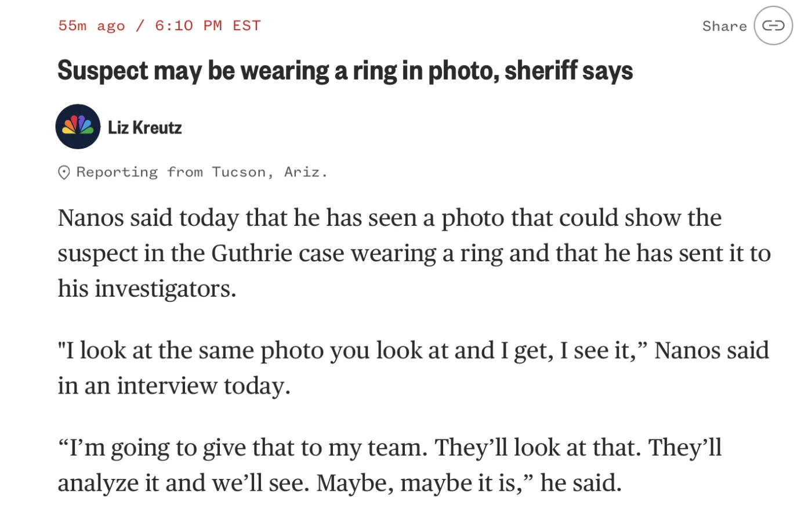Screen dimensions: 812x519
Task: Click the location pin icon
Action: pyautogui.click(x=64, y=172)
